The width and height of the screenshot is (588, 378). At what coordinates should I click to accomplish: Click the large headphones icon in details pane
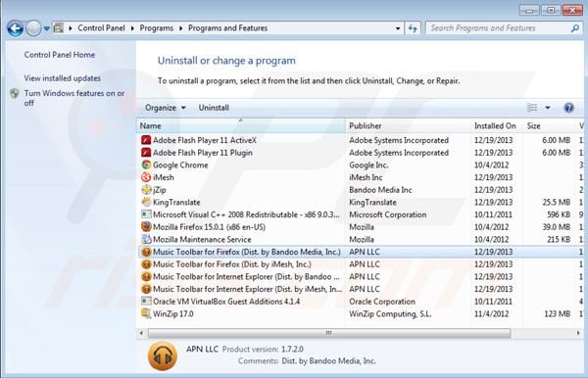coord(163,355)
